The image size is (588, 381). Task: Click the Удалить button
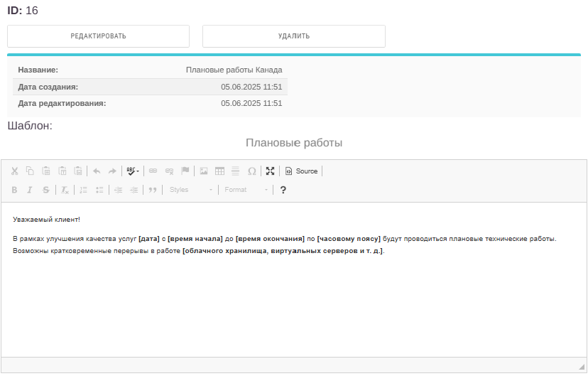point(294,36)
